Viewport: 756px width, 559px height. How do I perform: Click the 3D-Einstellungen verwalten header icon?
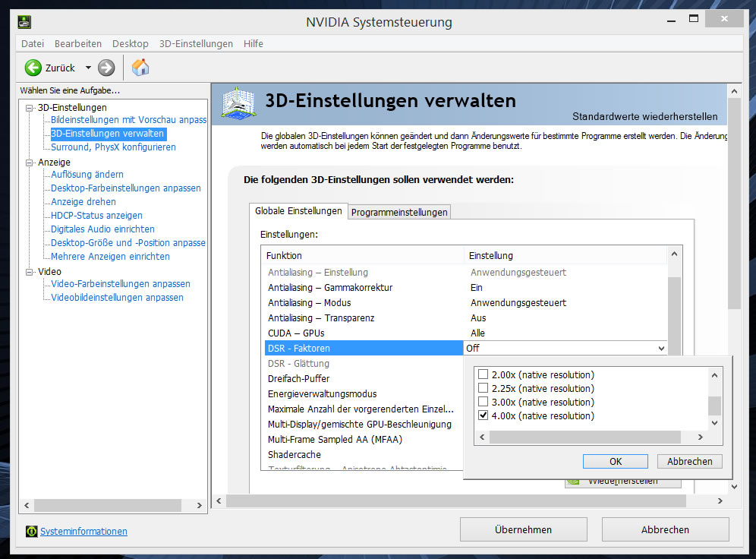click(x=238, y=103)
